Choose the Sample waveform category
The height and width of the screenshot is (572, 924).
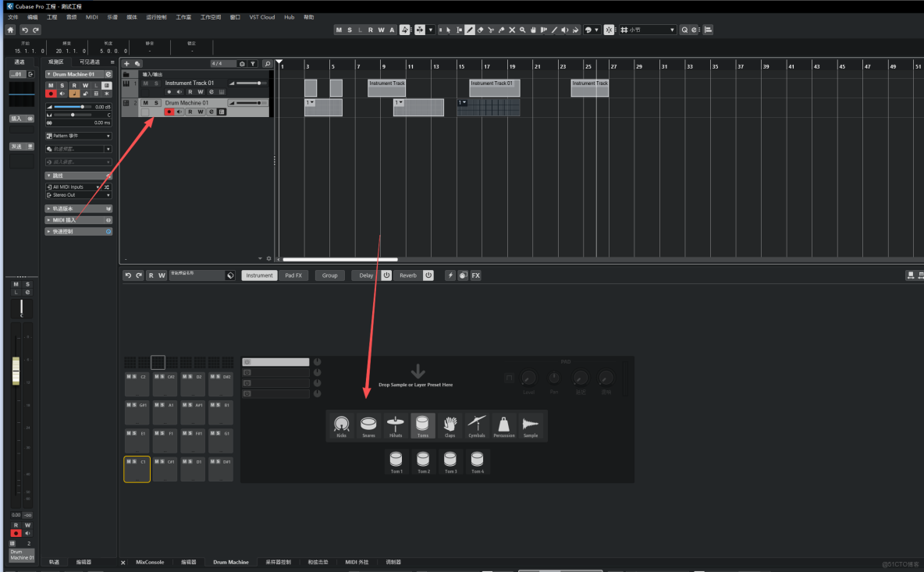click(531, 426)
